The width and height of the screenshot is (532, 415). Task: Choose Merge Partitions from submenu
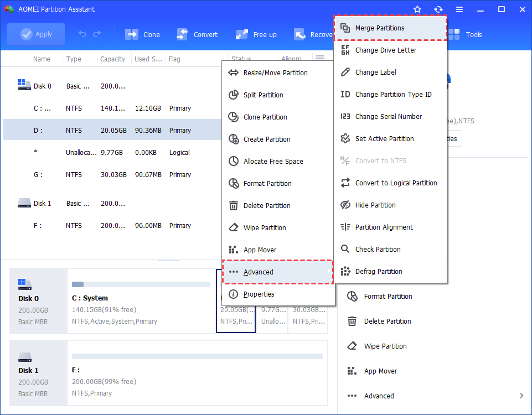click(390, 28)
